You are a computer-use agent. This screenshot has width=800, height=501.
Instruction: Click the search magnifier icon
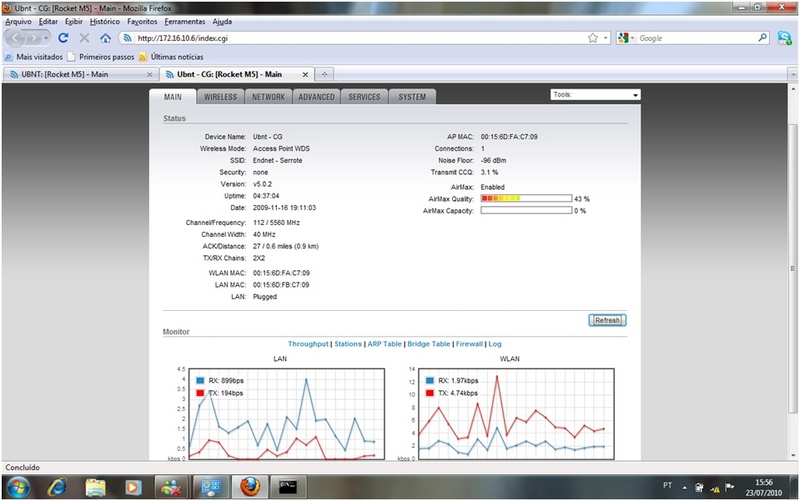(x=762, y=37)
